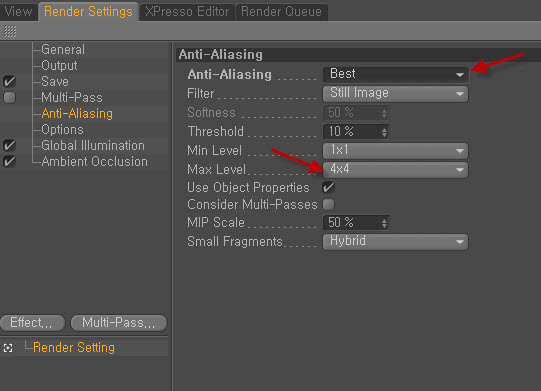Open the Small Fragments Hybrid dropdown
The width and height of the screenshot is (541, 391).
click(x=395, y=242)
